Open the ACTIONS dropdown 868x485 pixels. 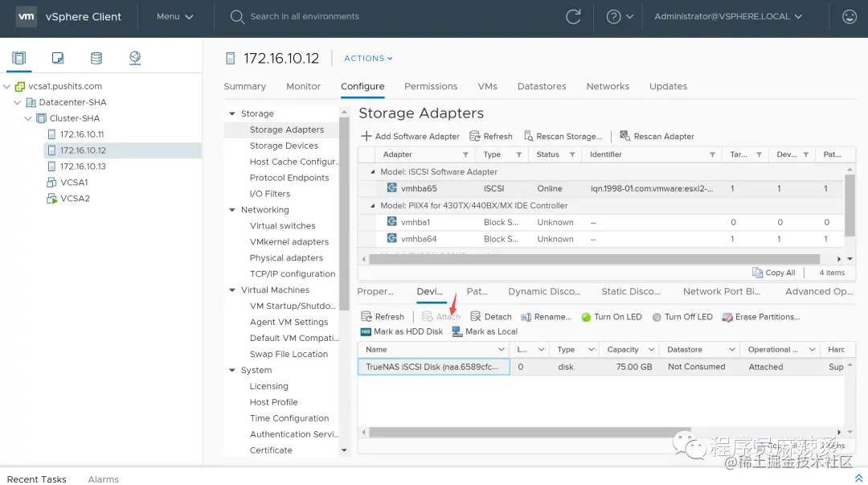click(368, 58)
